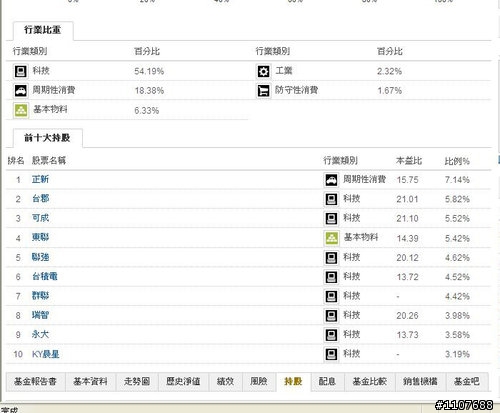
Task: Open the KY晨星 stock link
Action: tap(46, 354)
